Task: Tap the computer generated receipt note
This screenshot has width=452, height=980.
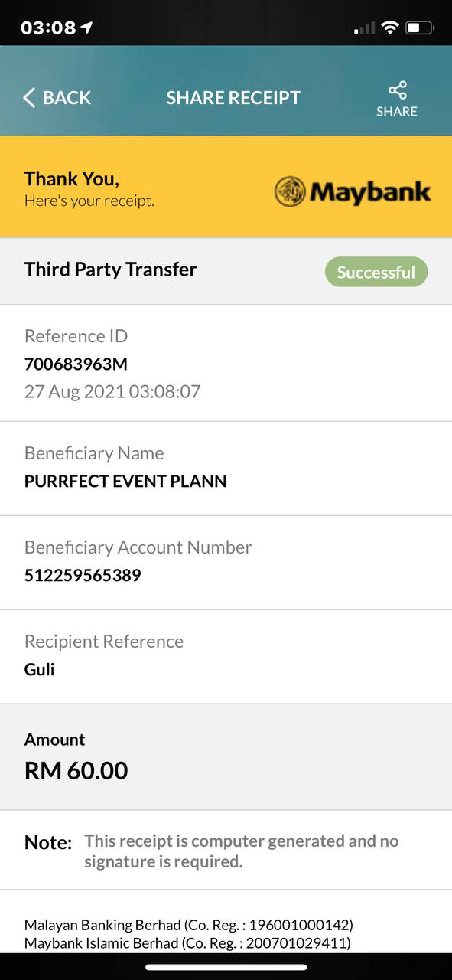Action: [x=241, y=851]
